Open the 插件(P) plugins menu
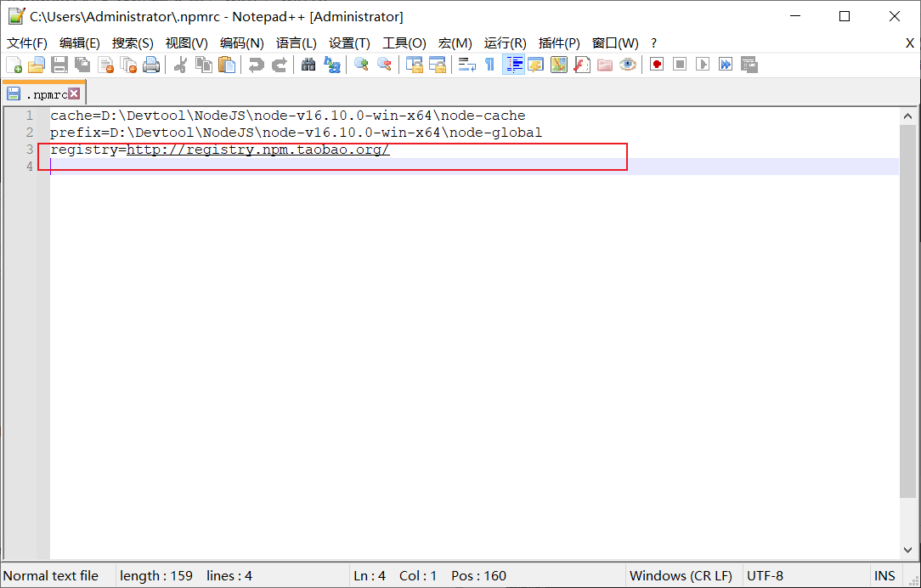 (558, 42)
